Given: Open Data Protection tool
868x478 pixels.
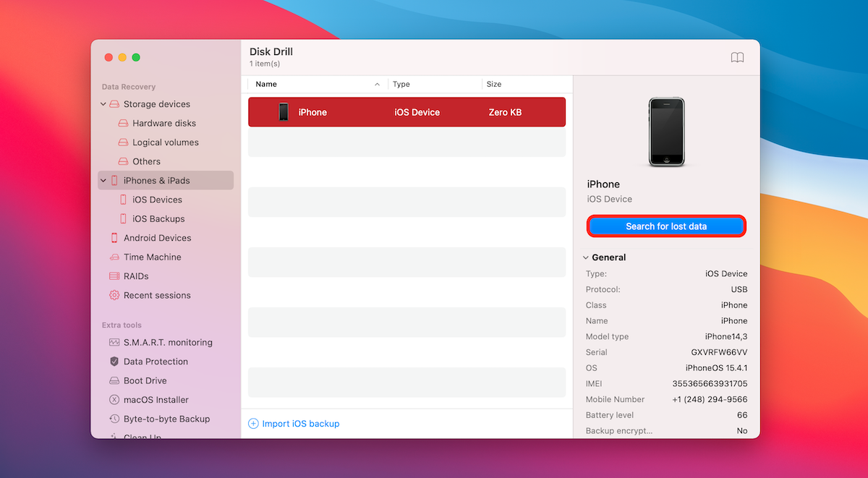Looking at the screenshot, I should coord(156,362).
